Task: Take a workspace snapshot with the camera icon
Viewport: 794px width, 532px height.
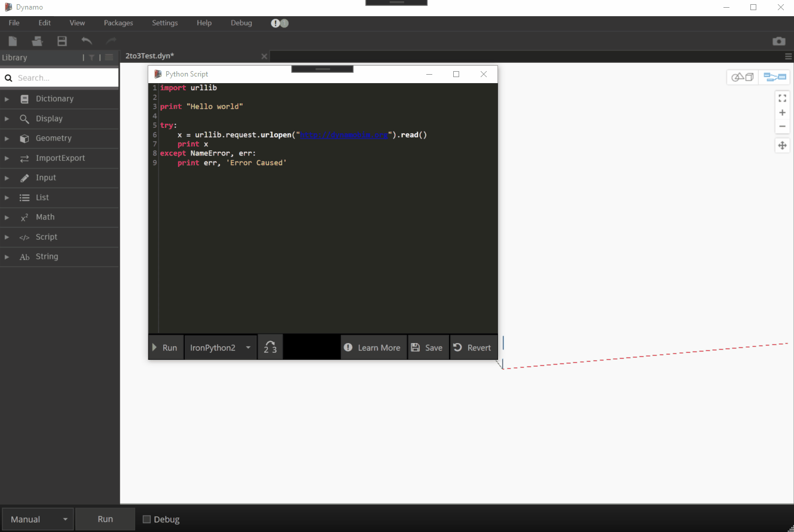Action: [x=778, y=41]
